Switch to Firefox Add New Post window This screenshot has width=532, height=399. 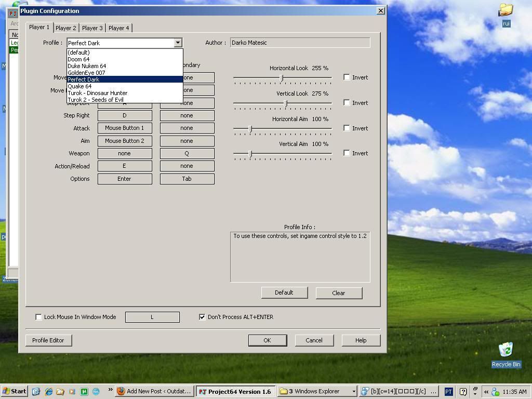tap(154, 391)
